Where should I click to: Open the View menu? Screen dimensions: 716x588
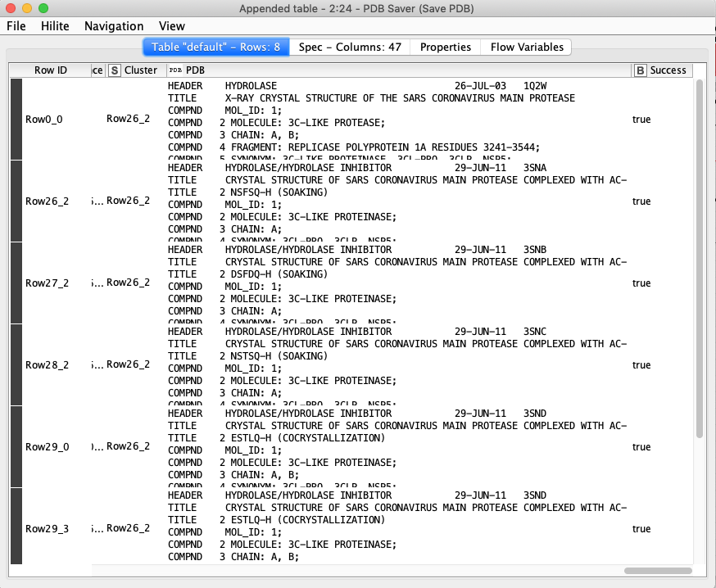172,26
